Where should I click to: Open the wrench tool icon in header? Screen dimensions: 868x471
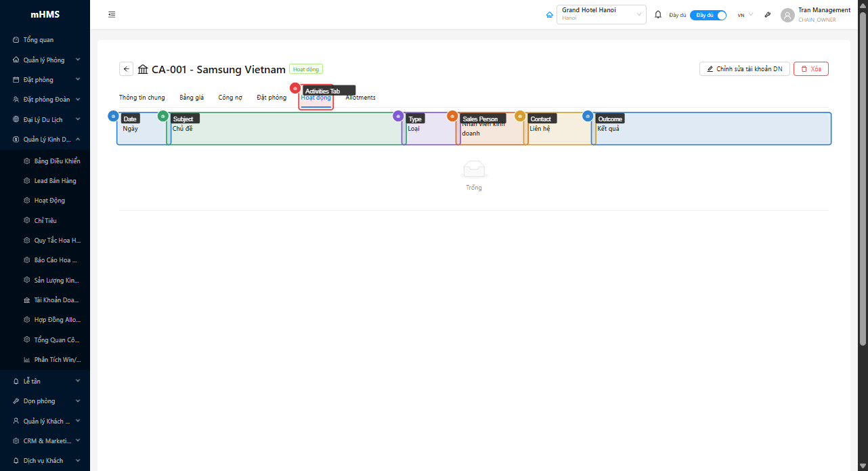(x=768, y=15)
